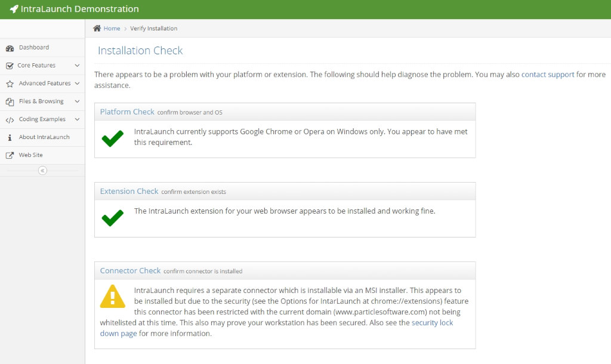Open Dashboard in the sidebar
611x364 pixels.
[x=42, y=48]
